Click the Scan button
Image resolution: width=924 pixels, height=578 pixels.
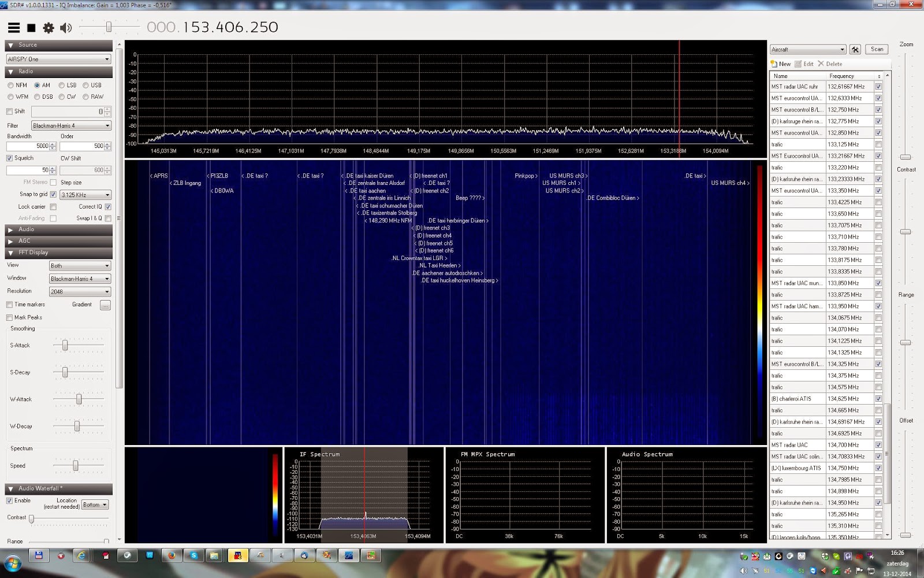[877, 49]
